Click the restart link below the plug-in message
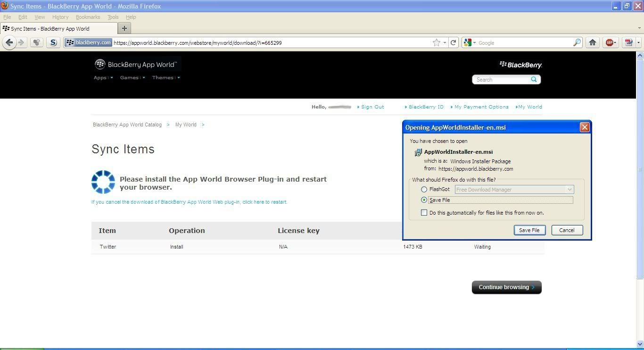The width and height of the screenshot is (644, 350). tap(189, 202)
